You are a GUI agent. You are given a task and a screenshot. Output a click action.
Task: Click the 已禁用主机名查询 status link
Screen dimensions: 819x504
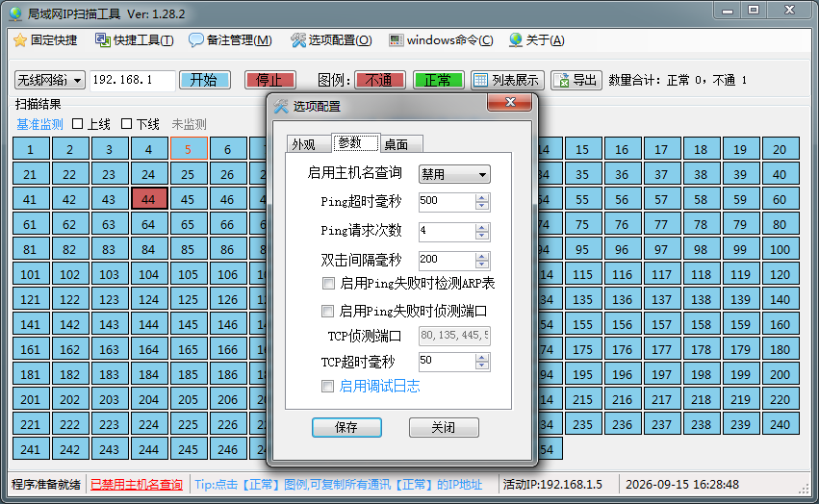pos(137,485)
